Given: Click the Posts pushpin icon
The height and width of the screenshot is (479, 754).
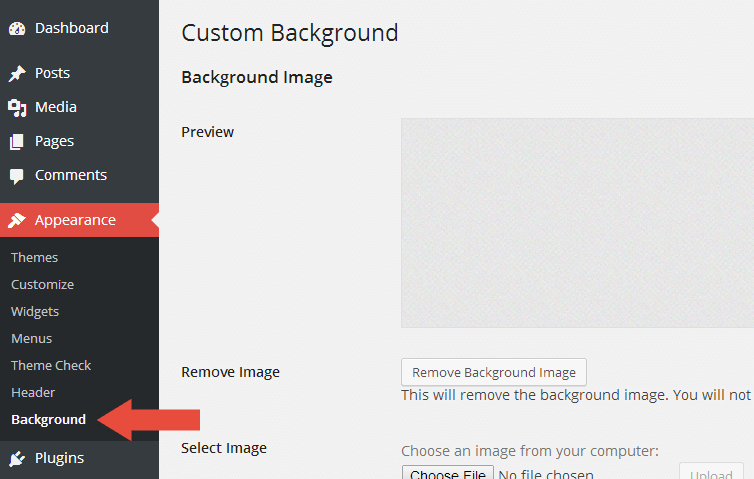Looking at the screenshot, I should [x=17, y=74].
